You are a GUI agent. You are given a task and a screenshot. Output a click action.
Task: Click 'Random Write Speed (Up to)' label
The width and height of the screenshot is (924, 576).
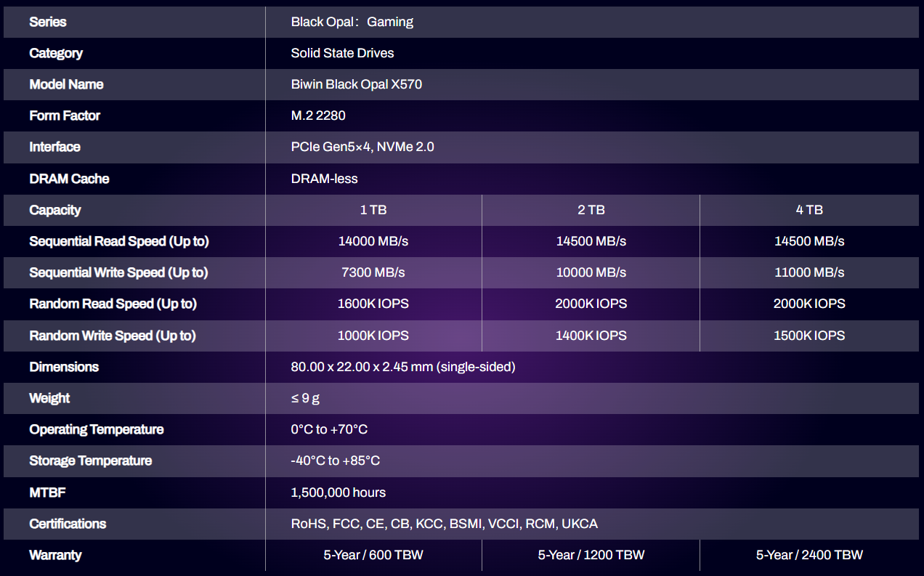click(x=113, y=336)
